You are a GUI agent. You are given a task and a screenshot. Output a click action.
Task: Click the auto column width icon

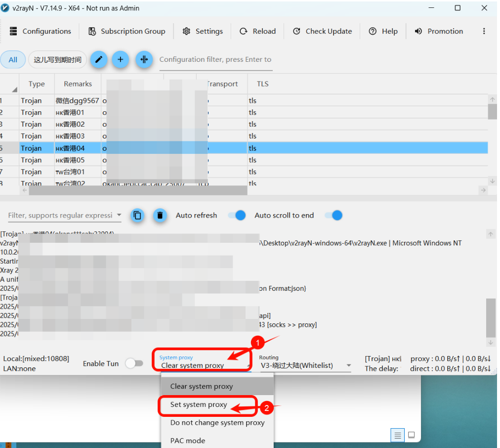click(x=144, y=60)
